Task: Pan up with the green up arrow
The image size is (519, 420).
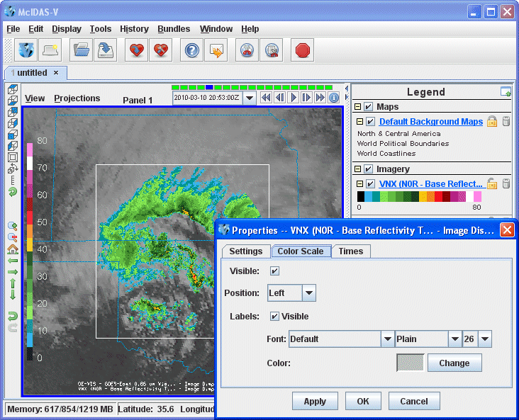Action: (x=13, y=283)
